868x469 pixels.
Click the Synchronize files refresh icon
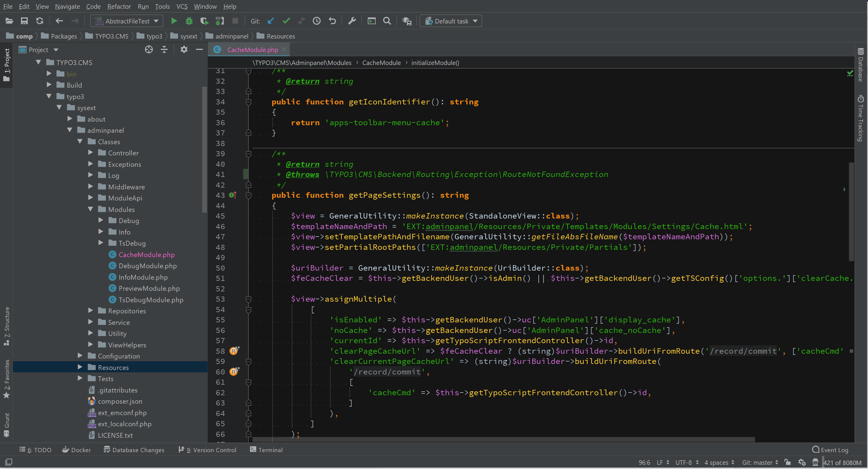click(38, 21)
